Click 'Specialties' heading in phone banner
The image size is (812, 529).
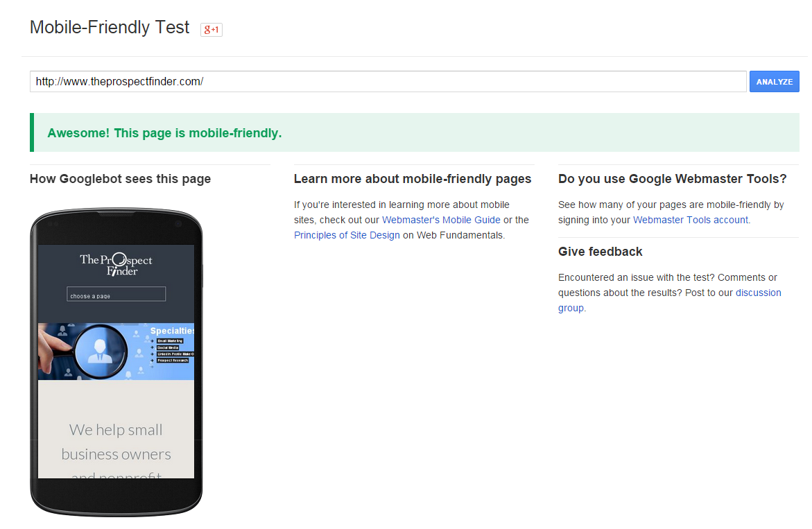coord(172,331)
